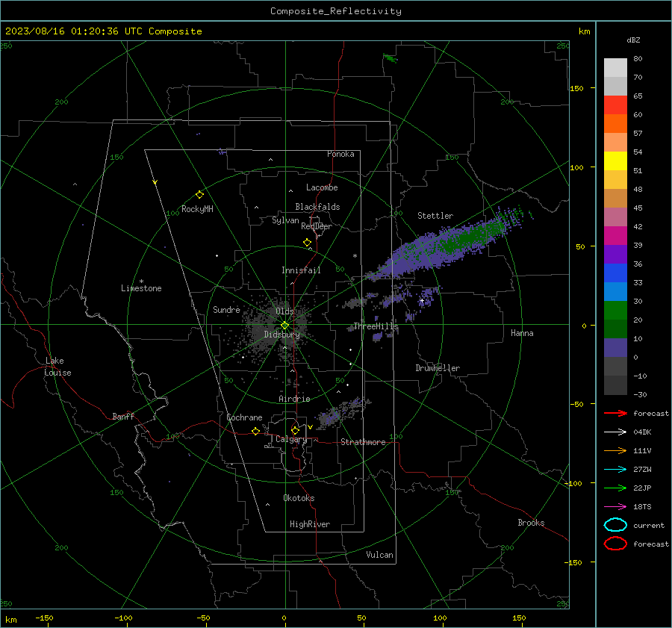
Task: Click the HighRiver city label
Action: (x=310, y=524)
